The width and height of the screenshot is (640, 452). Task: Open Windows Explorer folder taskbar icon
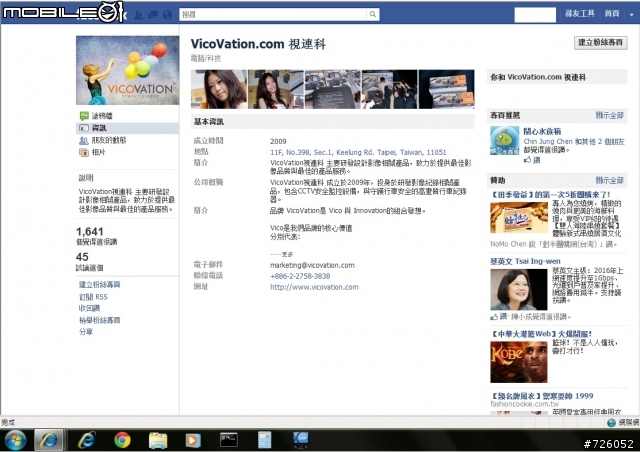pos(158,441)
